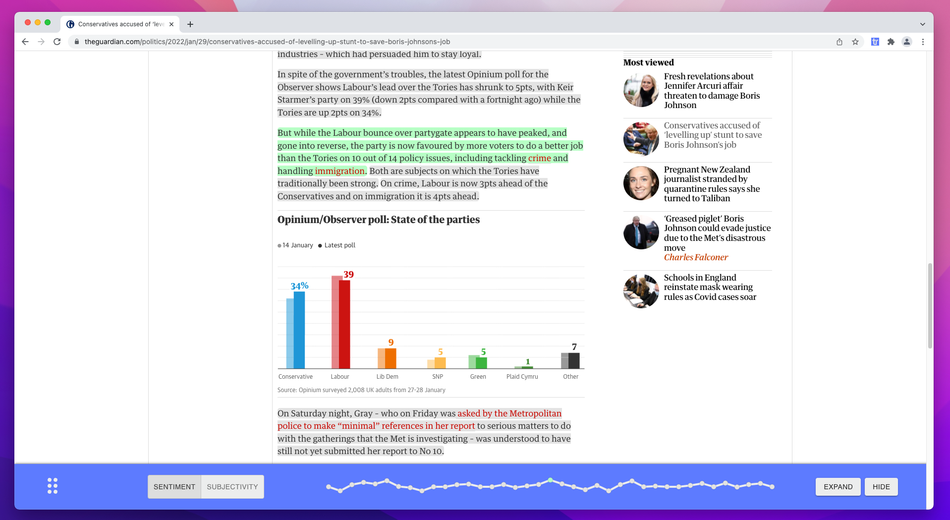
Task: Click the page vertical scrollbar
Action: pyautogui.click(x=930, y=305)
